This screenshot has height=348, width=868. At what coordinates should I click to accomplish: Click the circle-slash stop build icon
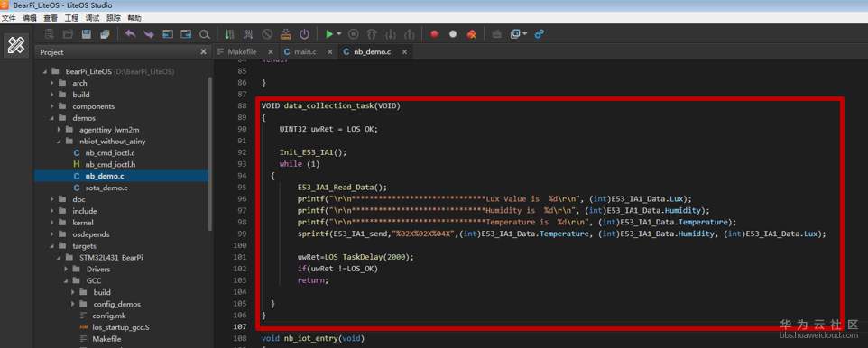(x=267, y=34)
